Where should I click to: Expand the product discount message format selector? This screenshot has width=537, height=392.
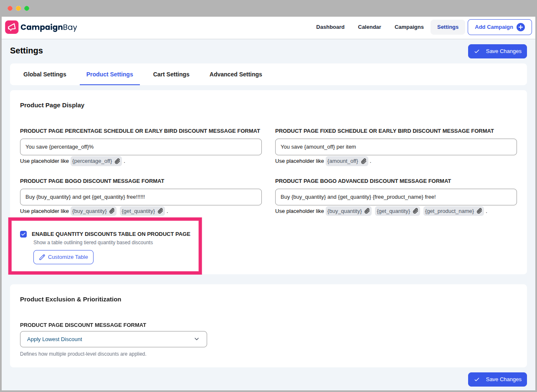pos(196,339)
